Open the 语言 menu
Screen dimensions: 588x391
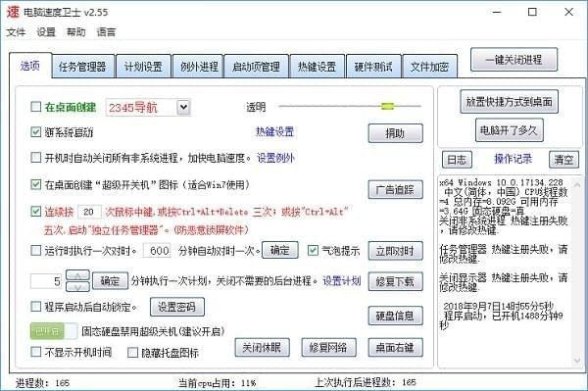(x=106, y=32)
